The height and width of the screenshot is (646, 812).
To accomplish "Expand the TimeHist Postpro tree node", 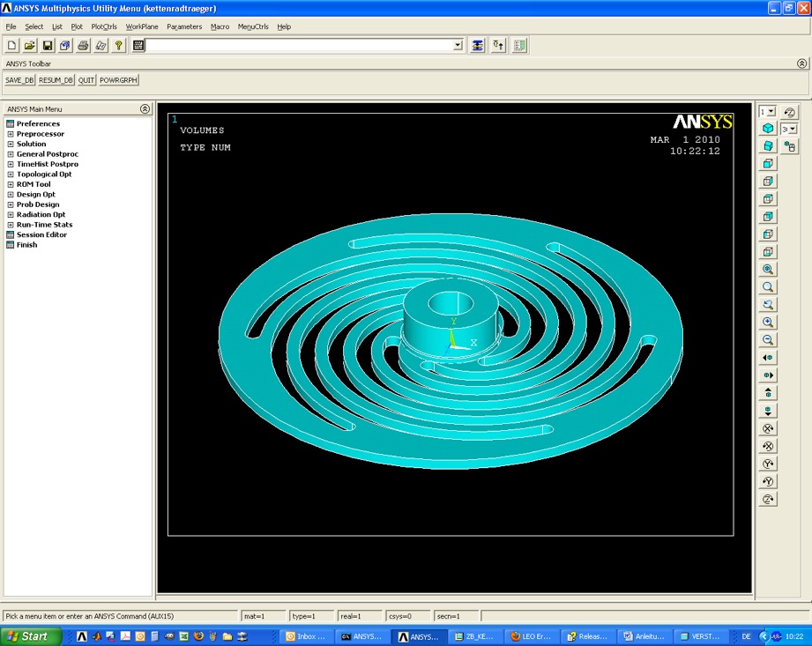I will [11, 164].
